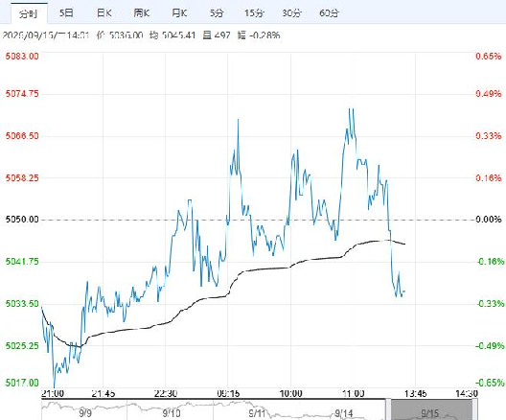Jump to 9/9 in the timeline navigator
506x420 pixels.
point(85,413)
